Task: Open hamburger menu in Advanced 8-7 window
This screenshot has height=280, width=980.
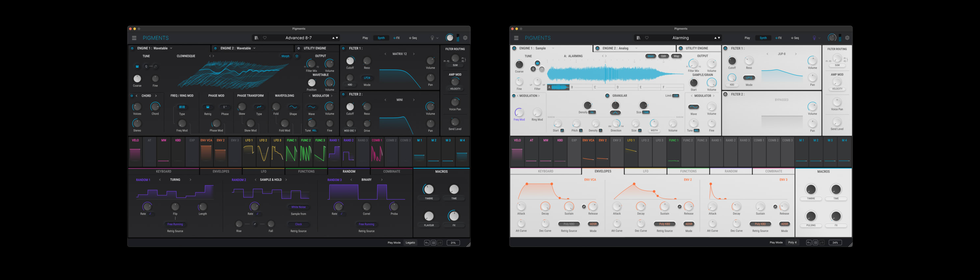Action: (x=134, y=38)
